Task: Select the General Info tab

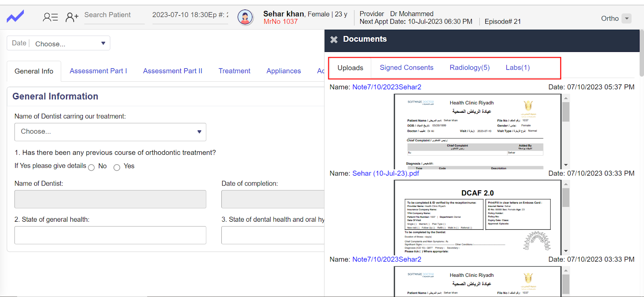Action: click(x=34, y=71)
